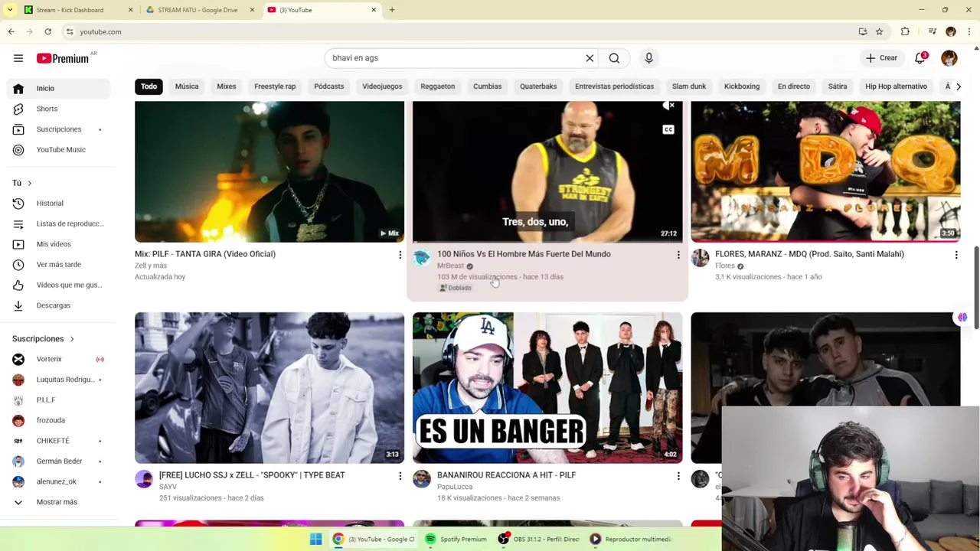Open options menu for BANANIROU REACCIONA video
Viewport: 980px width, 551px height.
click(x=678, y=476)
